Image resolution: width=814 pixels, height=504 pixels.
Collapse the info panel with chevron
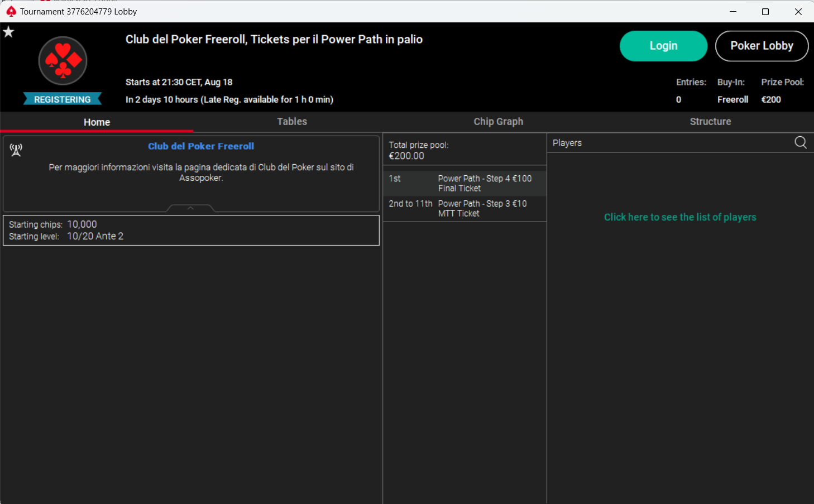[190, 208]
